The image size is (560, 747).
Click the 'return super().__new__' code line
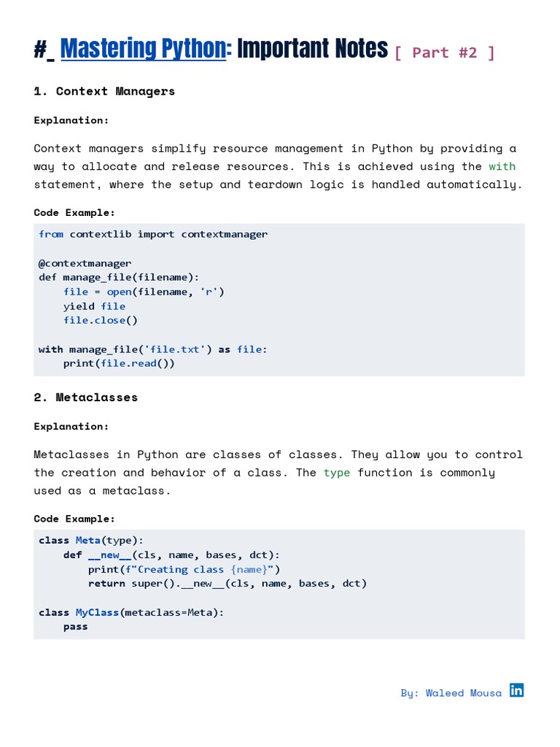click(x=227, y=584)
